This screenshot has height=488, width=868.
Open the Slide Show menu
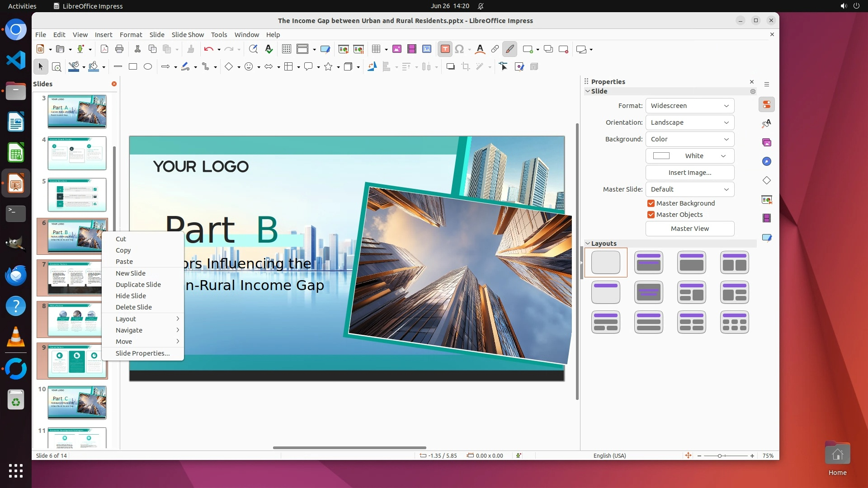tap(187, 35)
